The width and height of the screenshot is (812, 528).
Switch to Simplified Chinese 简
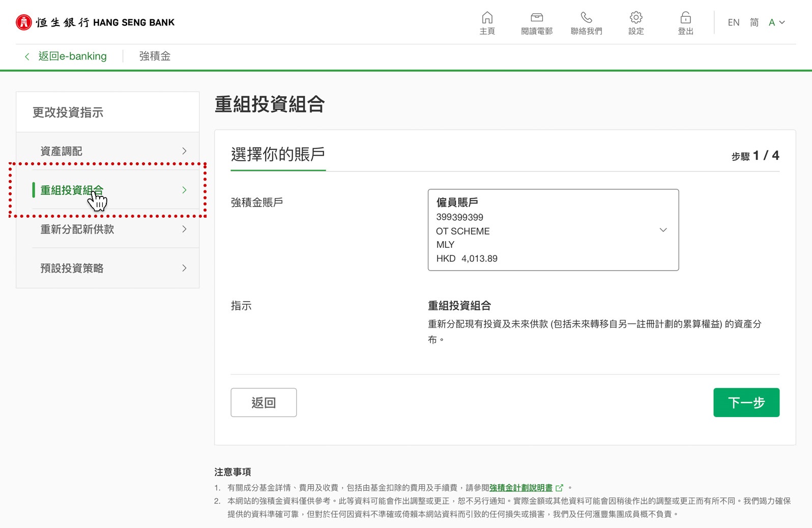pos(754,22)
